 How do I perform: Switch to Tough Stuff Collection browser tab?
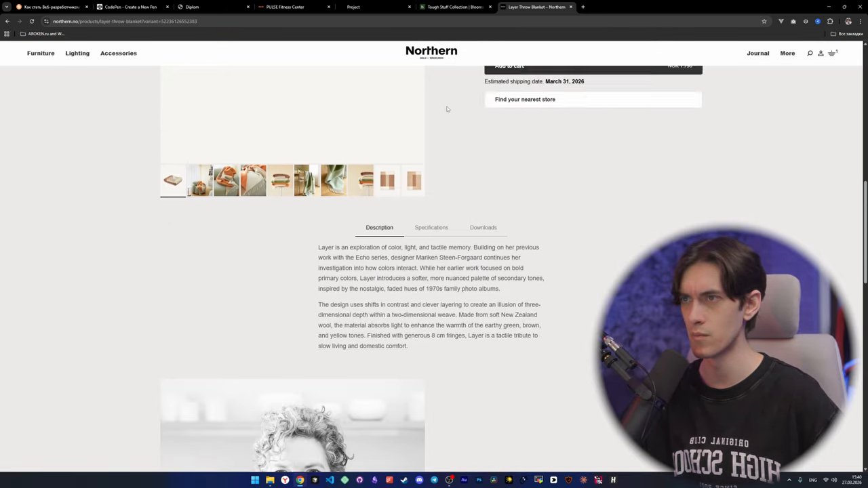[455, 7]
